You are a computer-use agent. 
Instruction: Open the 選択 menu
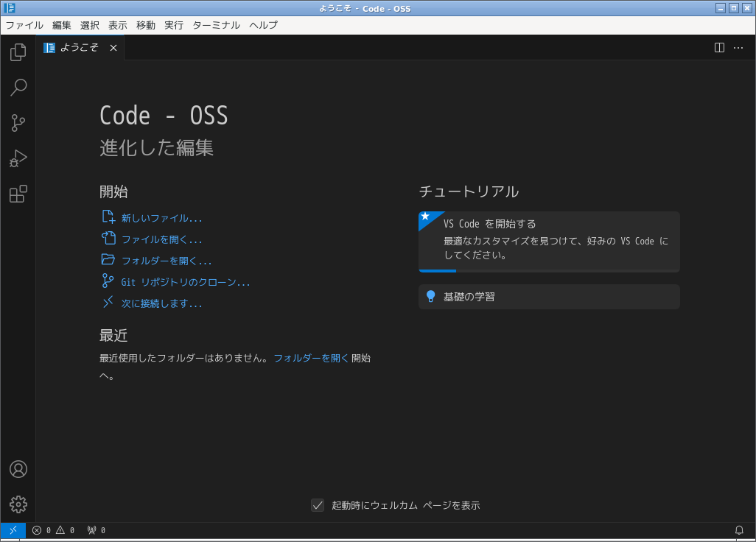pyautogui.click(x=90, y=25)
